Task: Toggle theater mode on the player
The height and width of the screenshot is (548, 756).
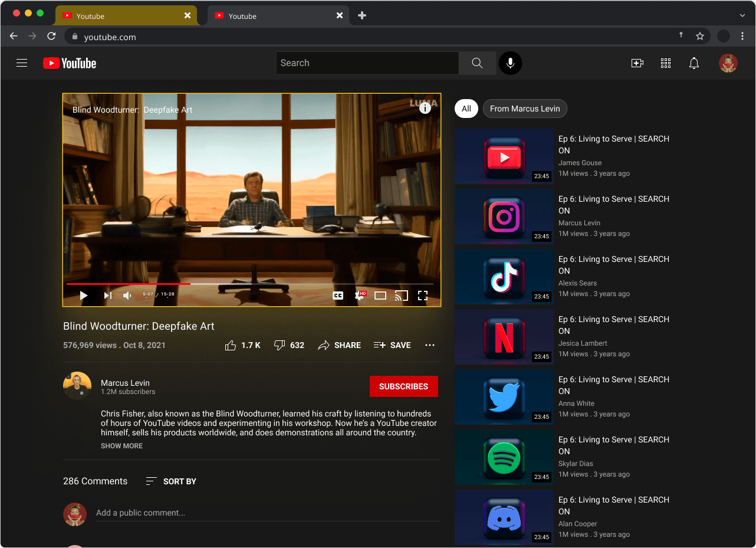Action: click(x=380, y=296)
